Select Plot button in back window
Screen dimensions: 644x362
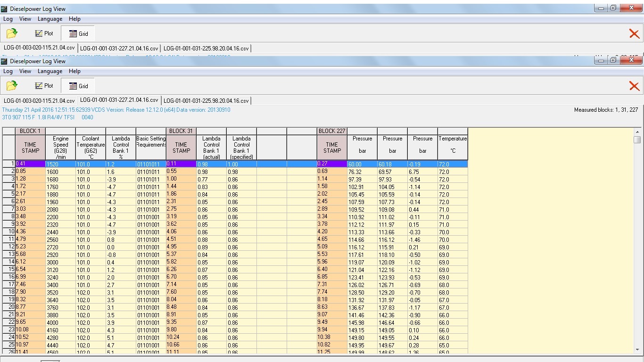tap(44, 33)
